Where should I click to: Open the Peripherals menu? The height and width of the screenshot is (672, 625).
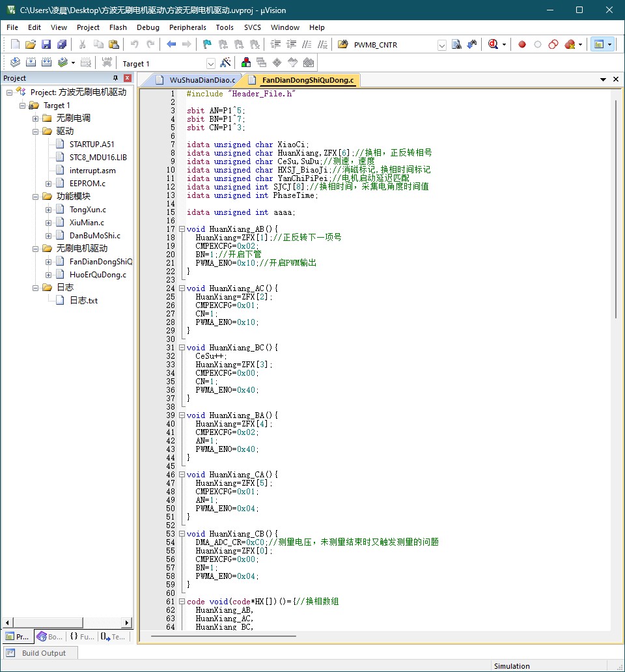(187, 27)
